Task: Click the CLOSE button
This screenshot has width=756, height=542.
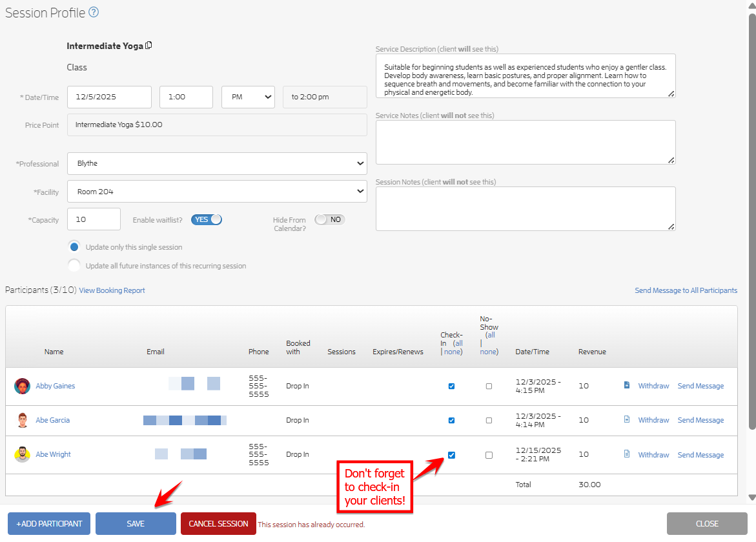Action: click(707, 524)
